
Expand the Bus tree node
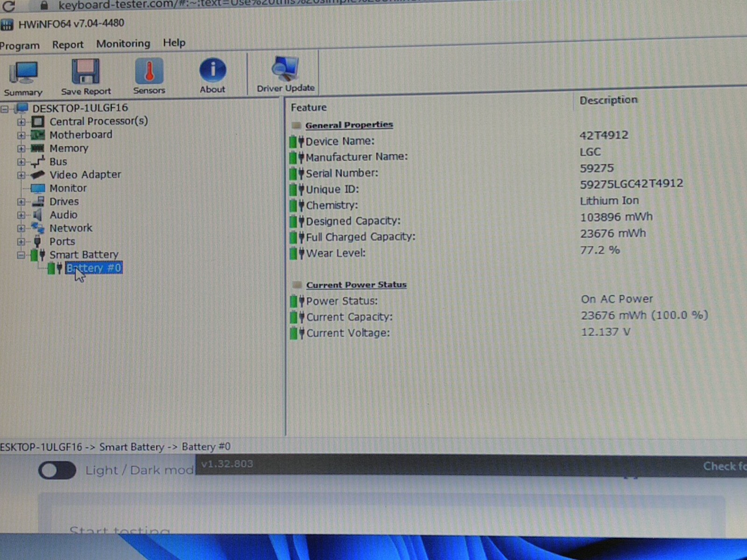(21, 162)
